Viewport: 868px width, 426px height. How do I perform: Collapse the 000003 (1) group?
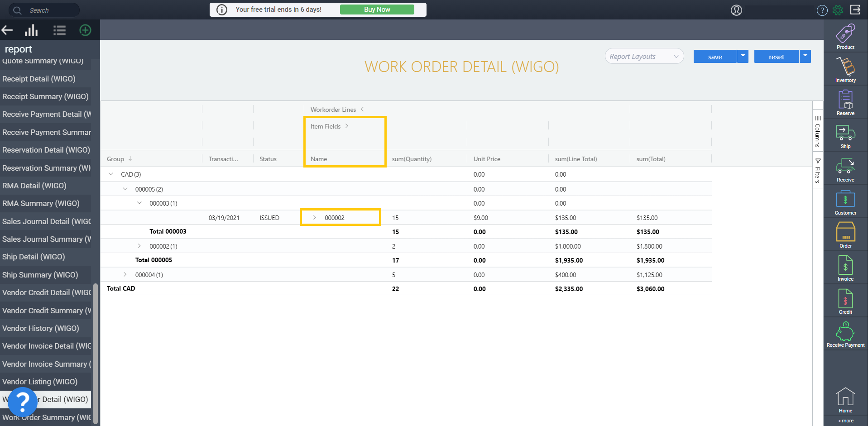point(139,203)
